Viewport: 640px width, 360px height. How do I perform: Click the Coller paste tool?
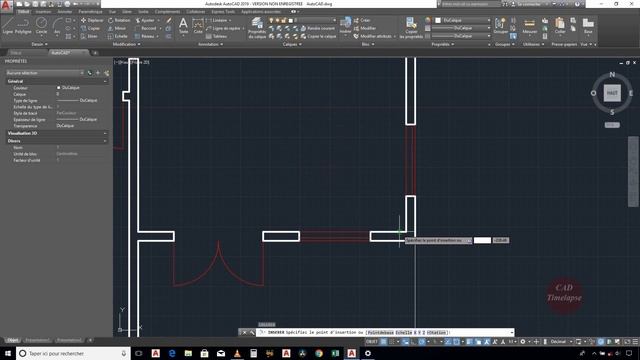(560, 26)
